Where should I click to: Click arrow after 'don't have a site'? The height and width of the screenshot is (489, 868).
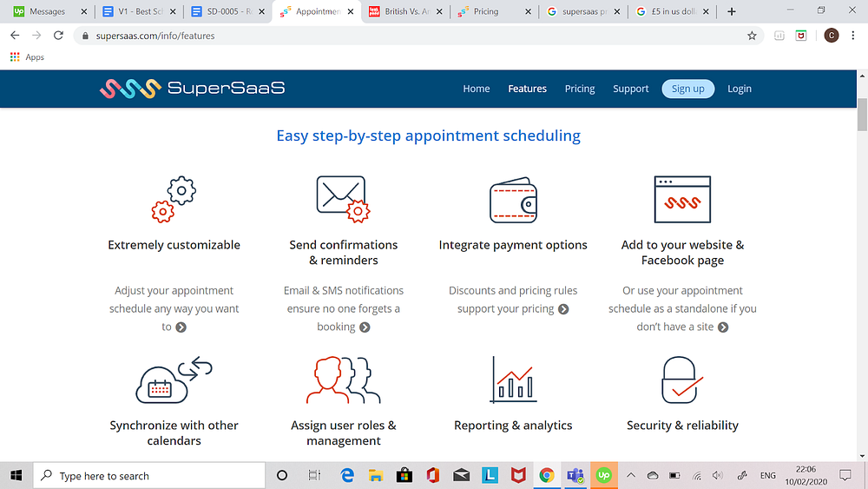click(723, 327)
